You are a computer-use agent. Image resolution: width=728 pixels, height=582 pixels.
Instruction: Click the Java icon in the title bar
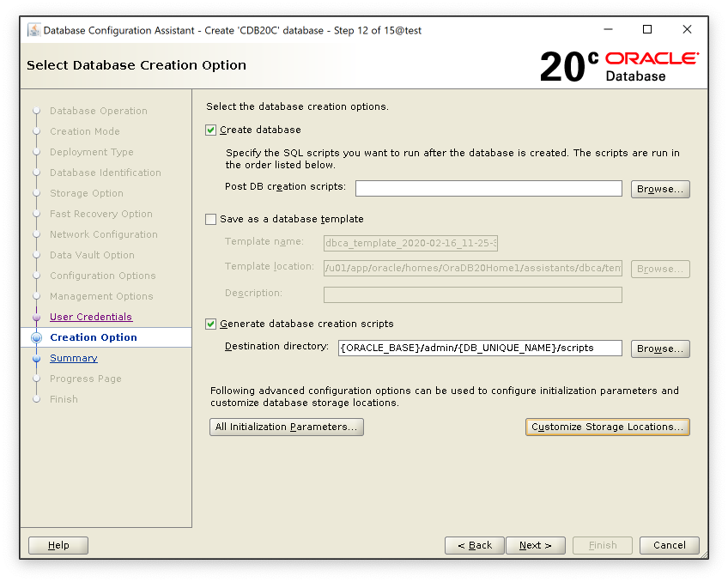point(33,30)
